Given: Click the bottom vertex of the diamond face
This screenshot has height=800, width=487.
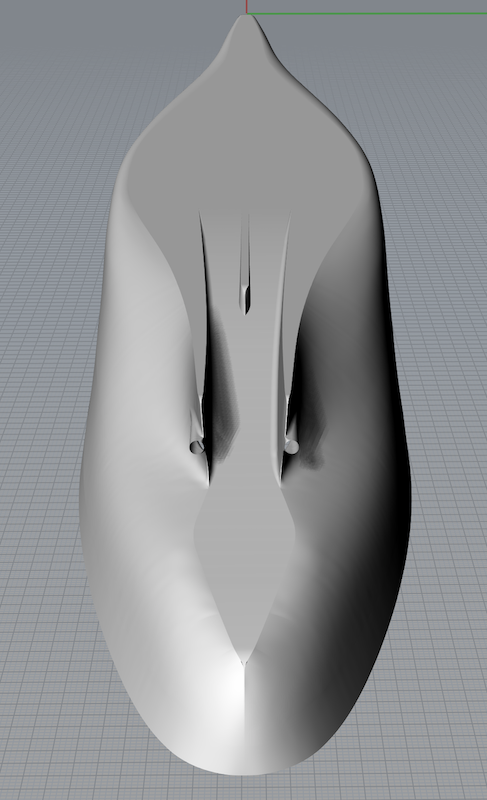Looking at the screenshot, I should click(x=244, y=662).
